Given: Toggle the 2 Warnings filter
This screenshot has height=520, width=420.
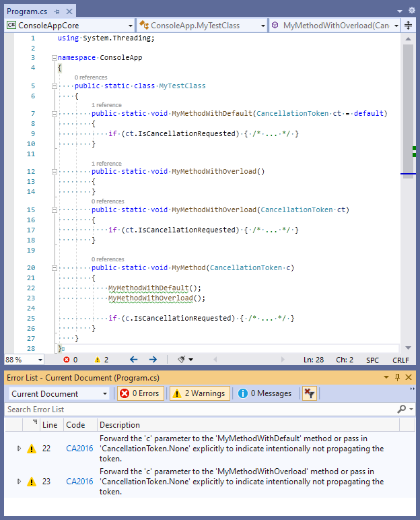Looking at the screenshot, I should (x=200, y=393).
